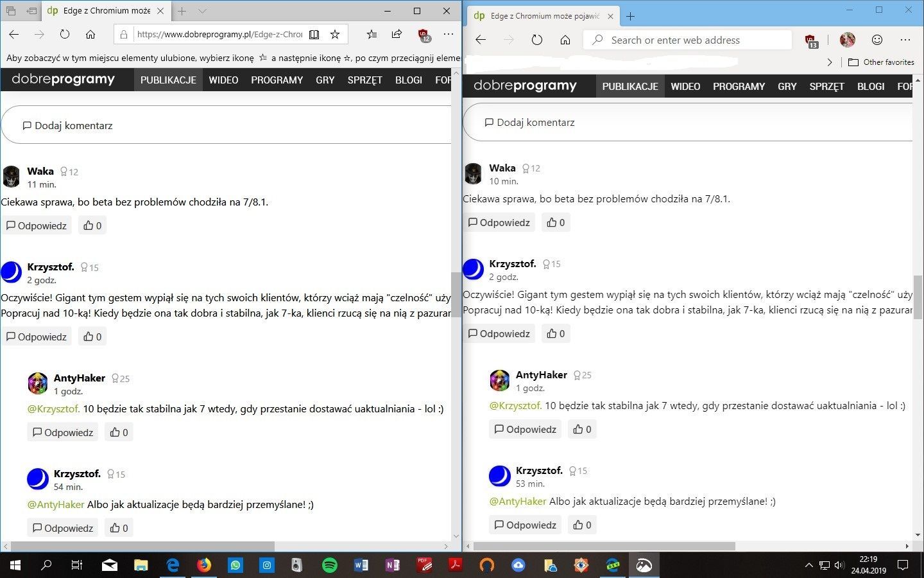Click the uBlock Origin badge in Edge Chromium
This screenshot has height=578, width=924.
coord(811,40)
